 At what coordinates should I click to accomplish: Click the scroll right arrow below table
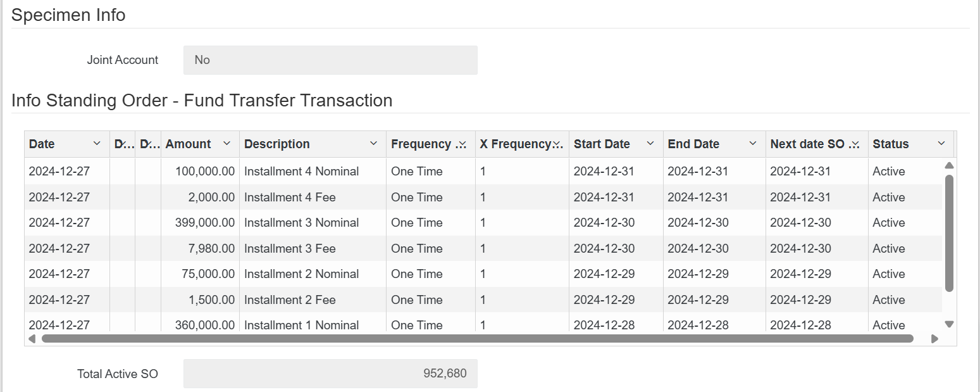[x=934, y=339]
